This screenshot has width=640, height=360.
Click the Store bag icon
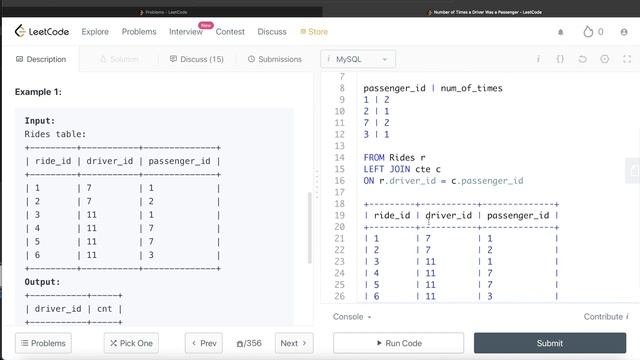pyautogui.click(x=303, y=31)
